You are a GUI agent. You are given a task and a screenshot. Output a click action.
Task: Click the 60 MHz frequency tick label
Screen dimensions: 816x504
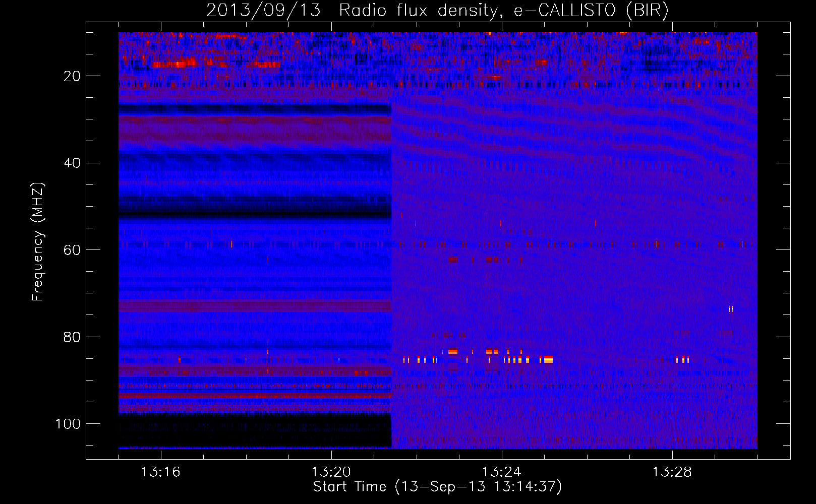(72, 250)
